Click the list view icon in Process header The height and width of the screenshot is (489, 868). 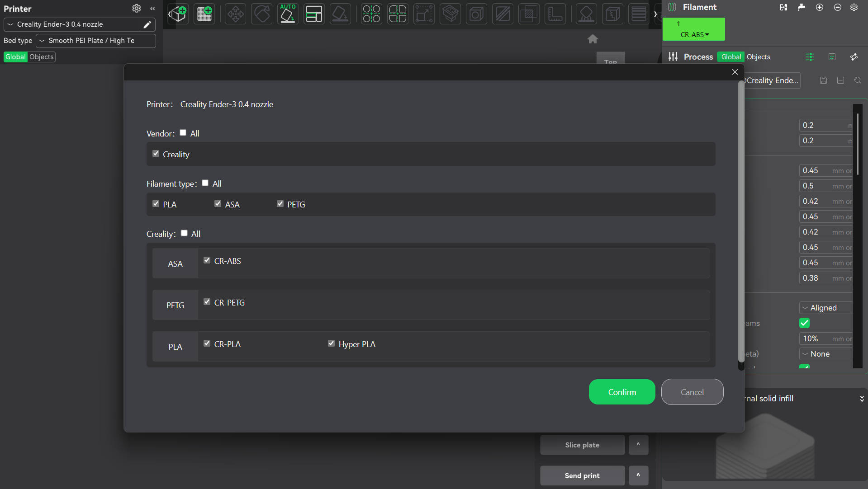832,56
